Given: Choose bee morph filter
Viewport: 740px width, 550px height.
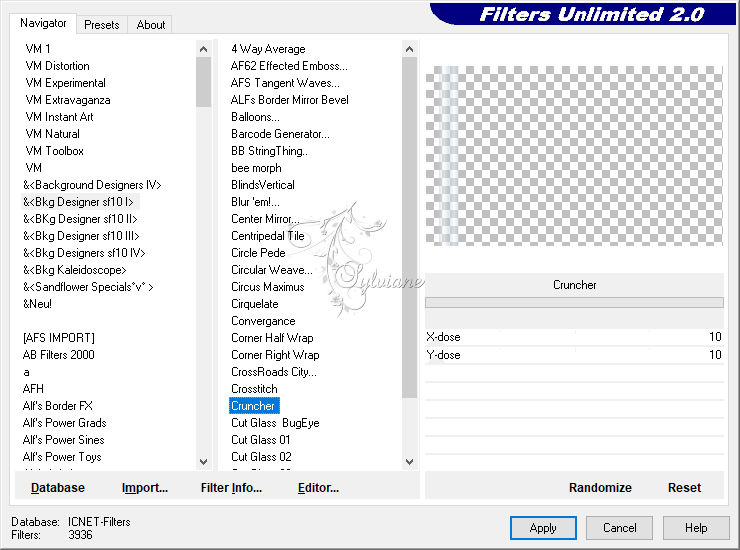Looking at the screenshot, I should (x=256, y=168).
